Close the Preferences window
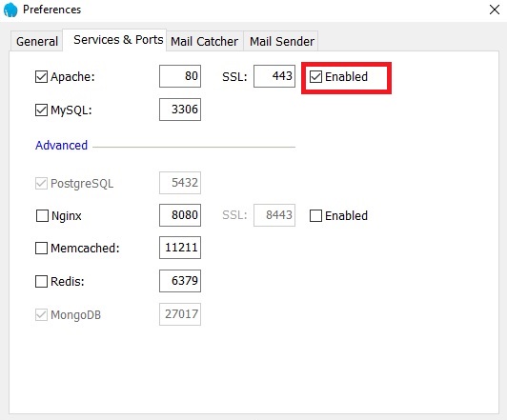This screenshot has width=507, height=420. click(x=495, y=10)
